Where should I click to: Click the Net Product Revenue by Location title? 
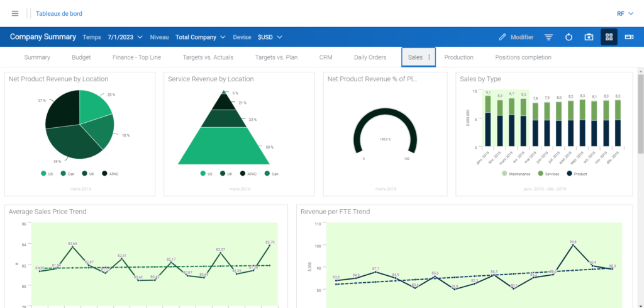pyautogui.click(x=58, y=79)
